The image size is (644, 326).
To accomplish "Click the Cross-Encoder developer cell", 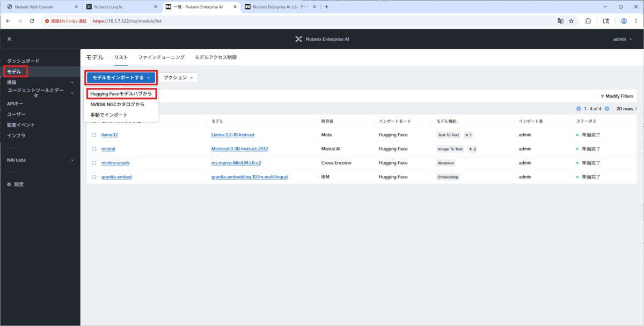I will pos(336,163).
